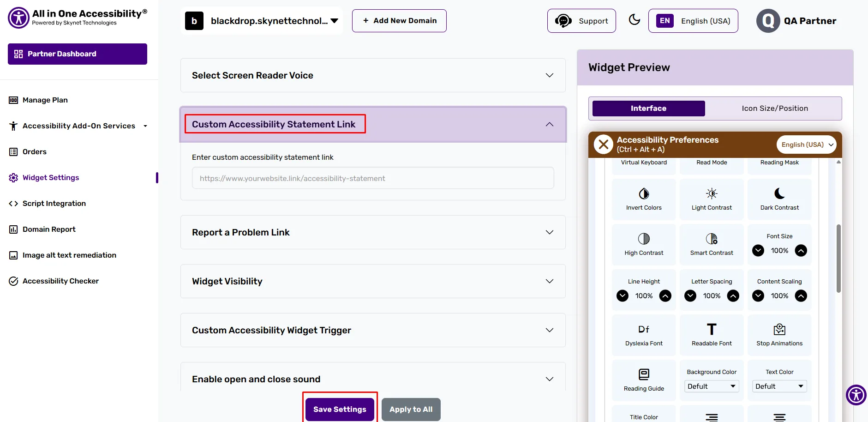Screen dimensions: 868x422
Task: Enable Dyslexia Font option
Action: point(644,335)
